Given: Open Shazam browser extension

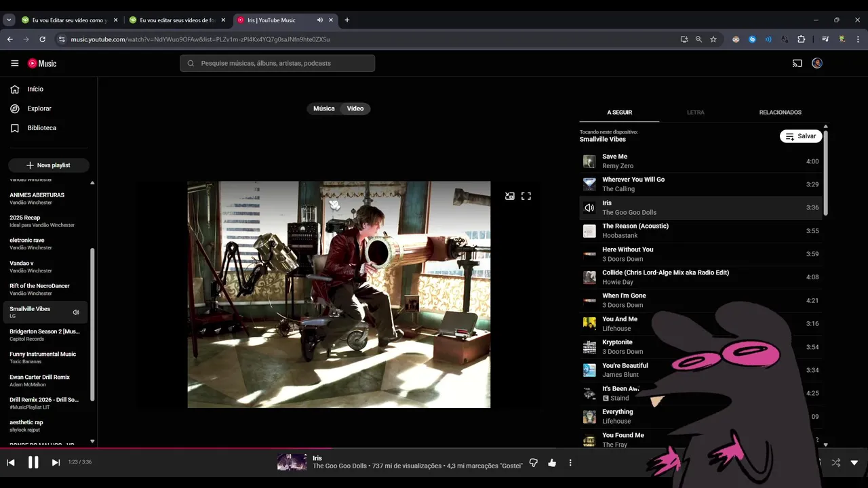Looking at the screenshot, I should coord(752,39).
